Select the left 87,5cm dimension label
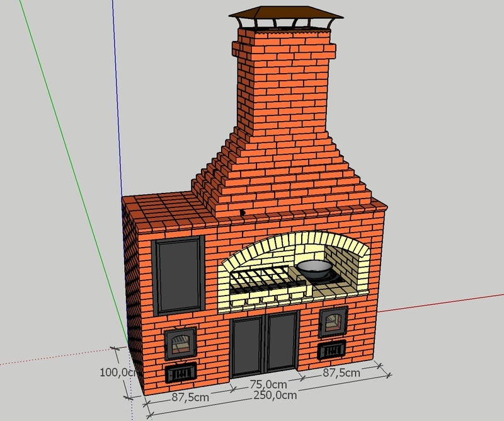This screenshot has width=504, height=421. pos(190,397)
